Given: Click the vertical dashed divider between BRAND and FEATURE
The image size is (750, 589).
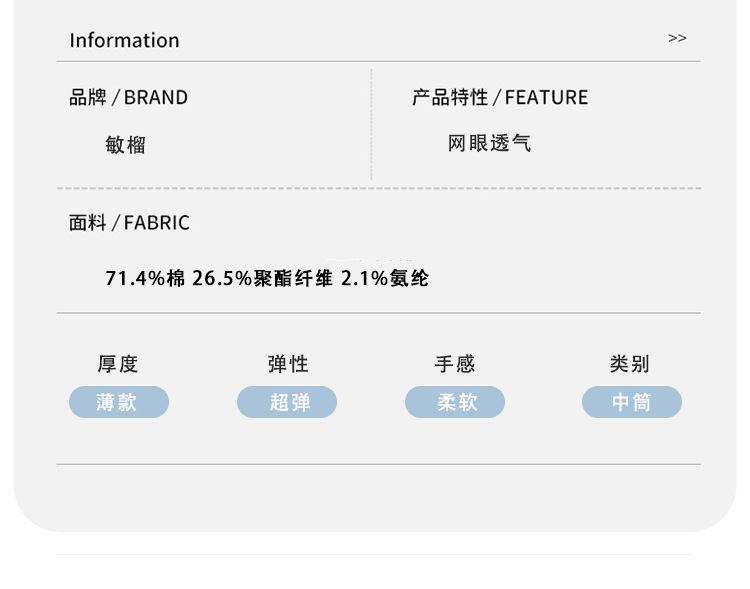Looking at the screenshot, I should click(x=371, y=125).
